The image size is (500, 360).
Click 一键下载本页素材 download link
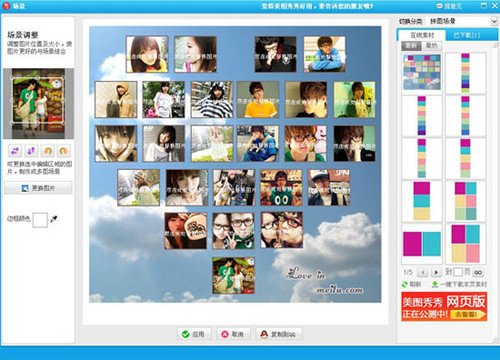(x=459, y=284)
